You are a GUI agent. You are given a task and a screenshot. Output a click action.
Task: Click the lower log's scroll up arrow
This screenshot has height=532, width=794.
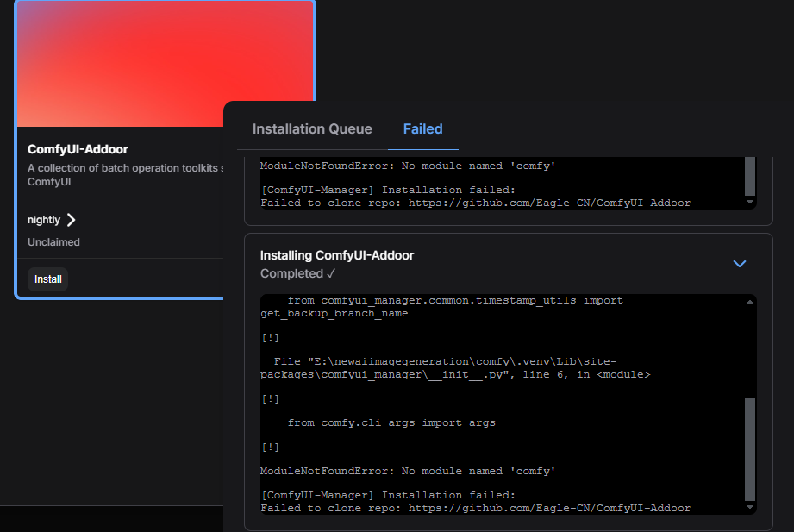[750, 302]
